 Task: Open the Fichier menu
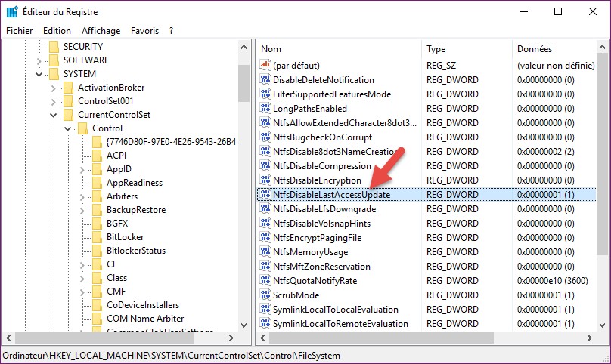[x=20, y=31]
